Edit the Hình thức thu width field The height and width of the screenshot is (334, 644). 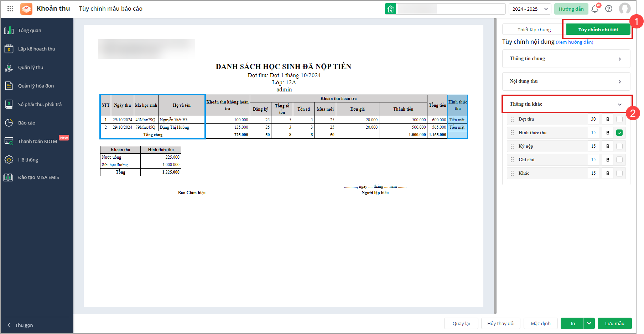click(x=593, y=133)
